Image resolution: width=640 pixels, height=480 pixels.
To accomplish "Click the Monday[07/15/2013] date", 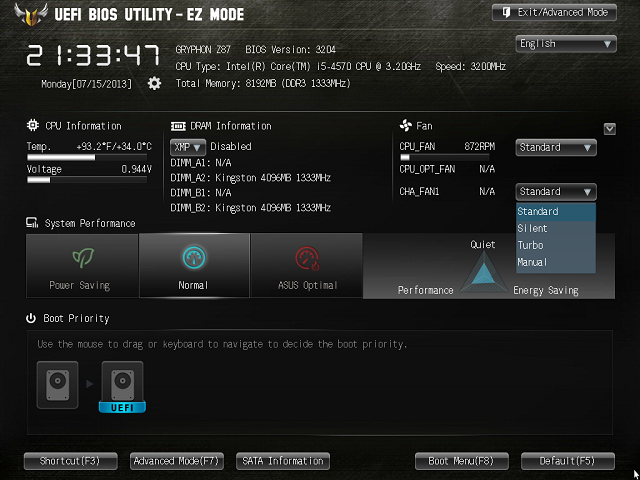I will (87, 84).
